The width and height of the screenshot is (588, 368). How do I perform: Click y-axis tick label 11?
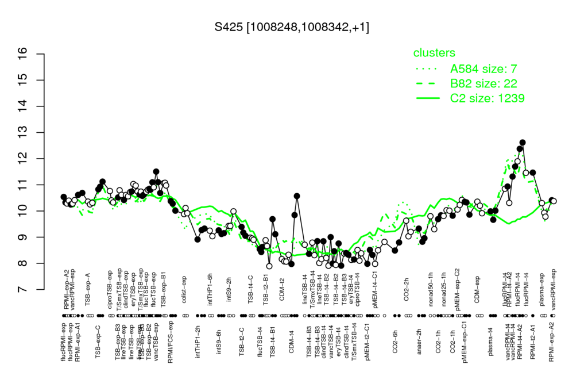23,185
